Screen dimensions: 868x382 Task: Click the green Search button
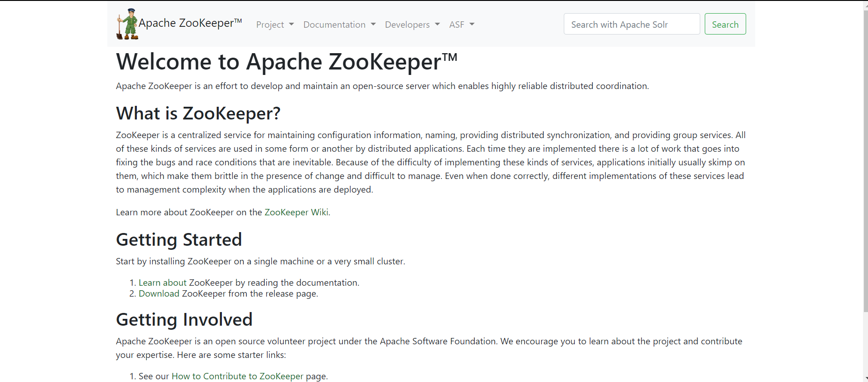(x=725, y=24)
